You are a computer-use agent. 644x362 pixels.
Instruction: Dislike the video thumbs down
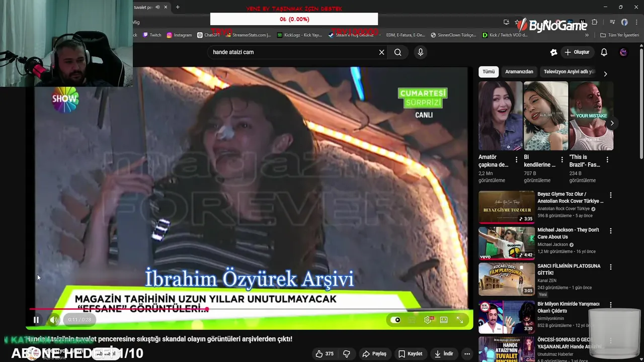click(x=347, y=354)
